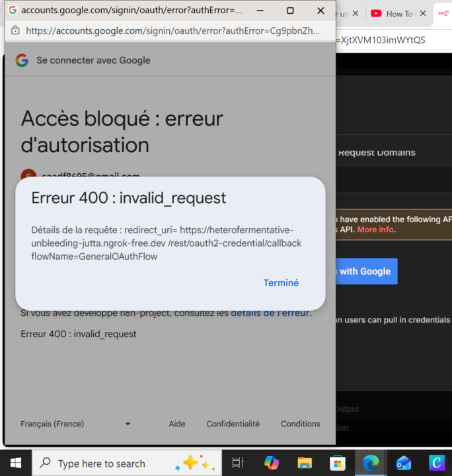Close the Google sign-in popup window
The image size is (452, 476).
coord(320,11)
